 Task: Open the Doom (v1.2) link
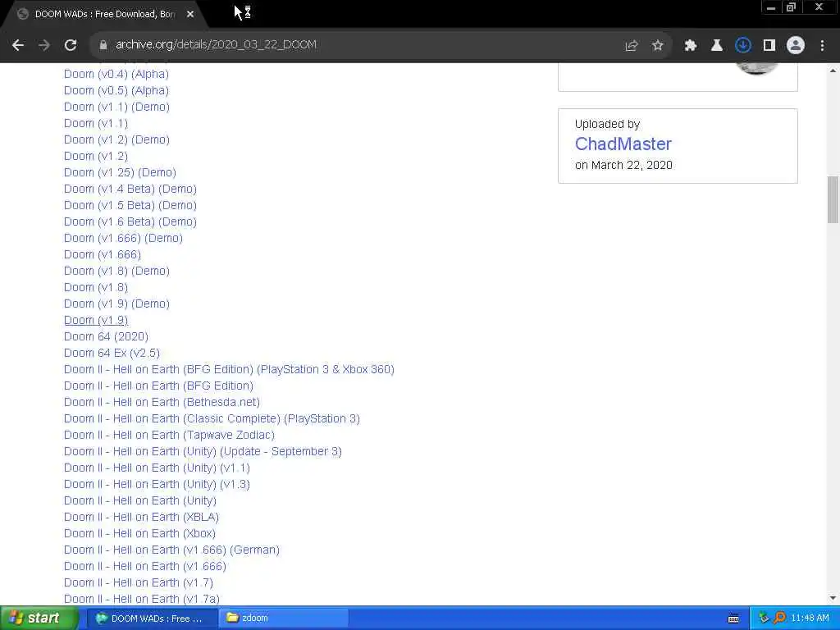point(96,156)
